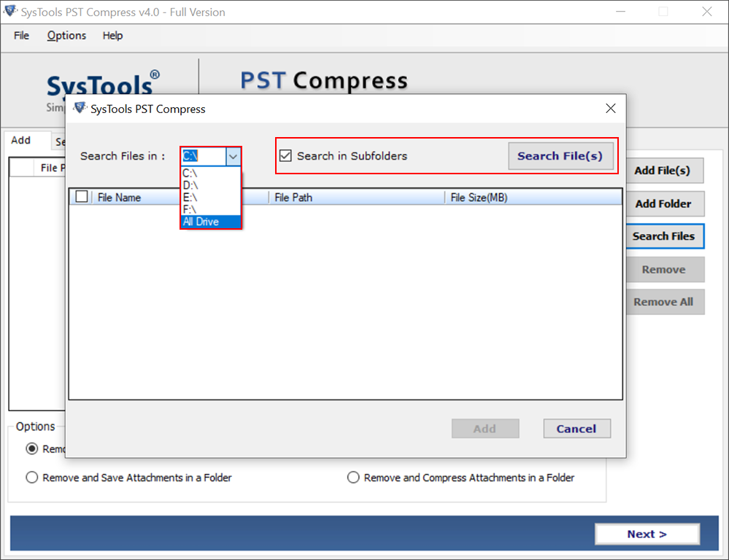The image size is (729, 560).
Task: Click the disabled Add button in dialog
Action: (x=485, y=429)
